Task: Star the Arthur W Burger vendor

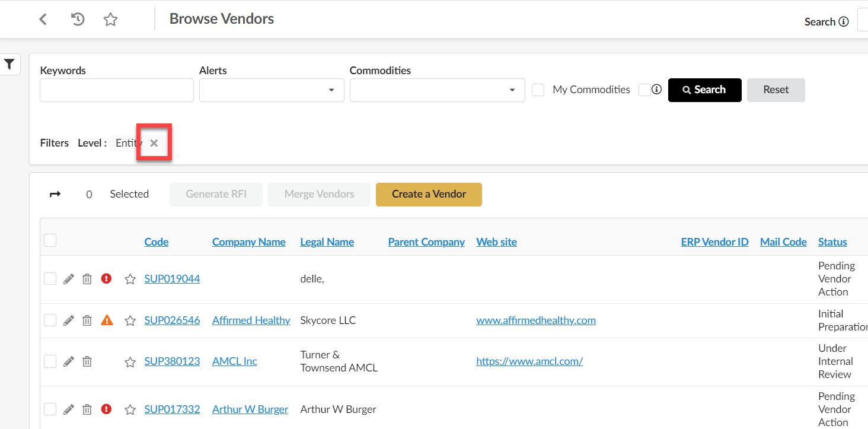Action: (130, 409)
